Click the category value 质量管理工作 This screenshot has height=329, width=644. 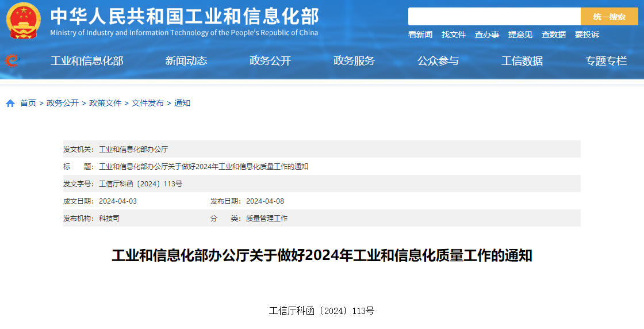coord(267,218)
